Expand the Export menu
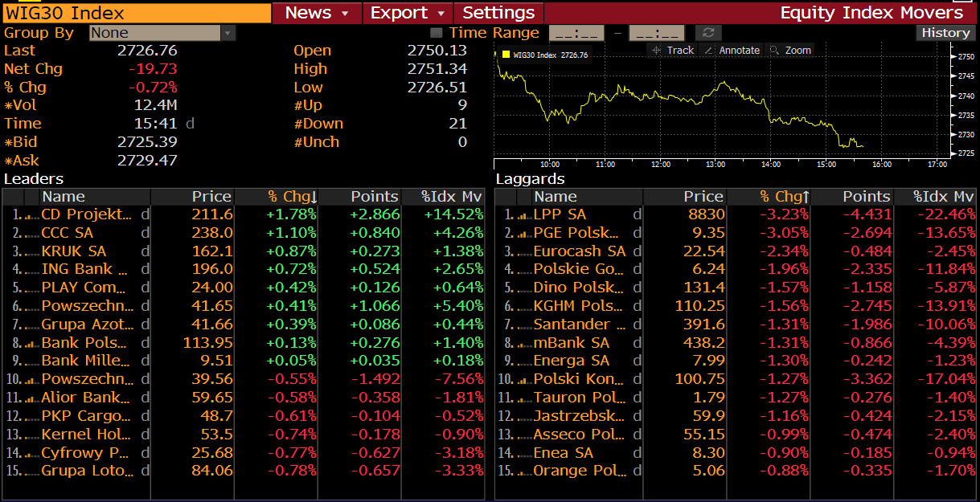Viewport: 980px width, 502px height. pos(408,13)
